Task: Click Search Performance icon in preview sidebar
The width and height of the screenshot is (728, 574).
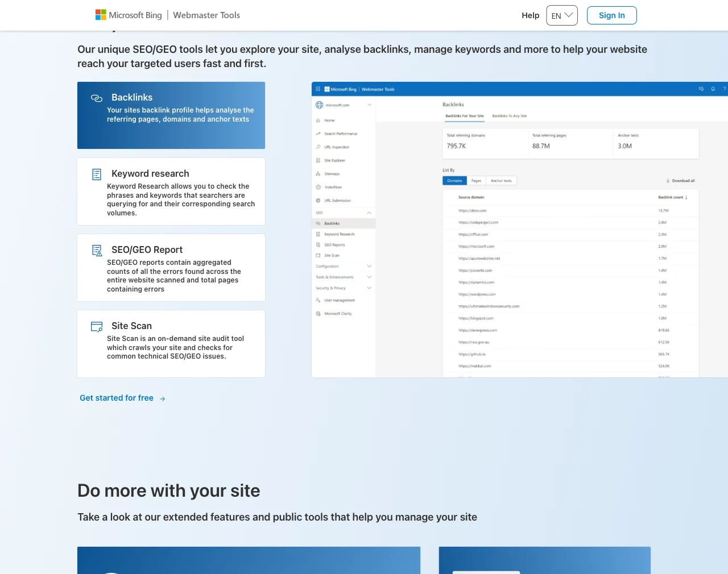Action: [318, 134]
